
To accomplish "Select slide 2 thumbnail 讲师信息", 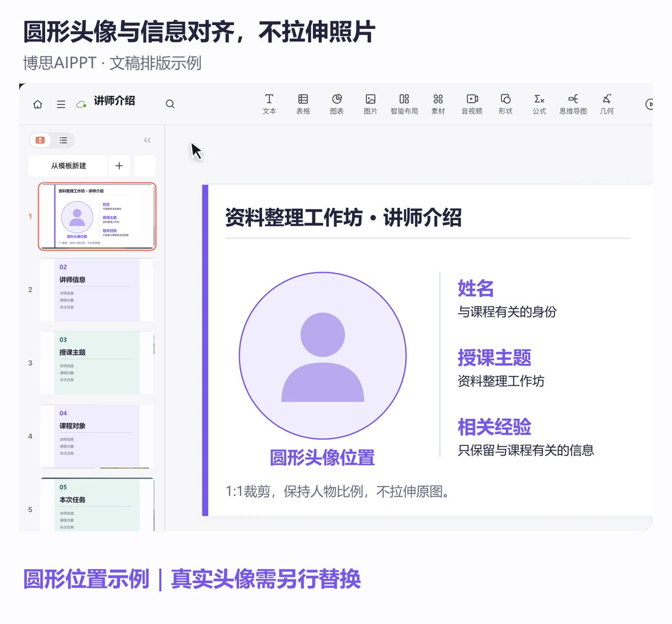I will click(x=97, y=290).
